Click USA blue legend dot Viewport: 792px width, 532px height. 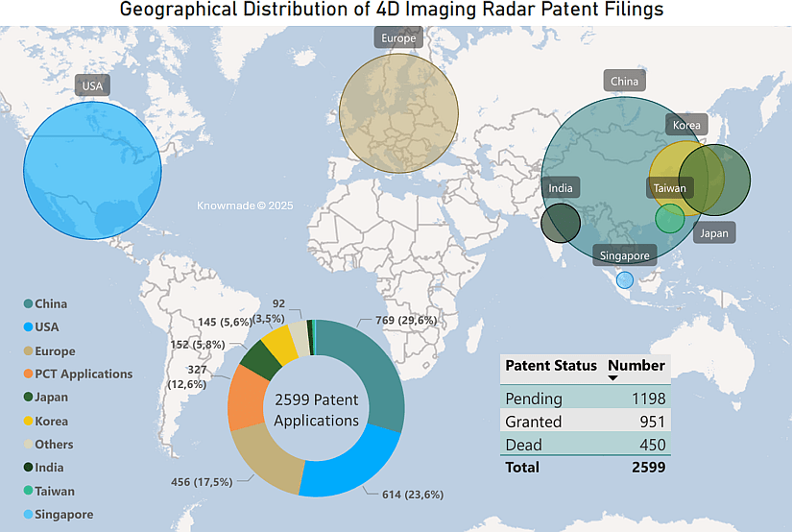pos(28,326)
